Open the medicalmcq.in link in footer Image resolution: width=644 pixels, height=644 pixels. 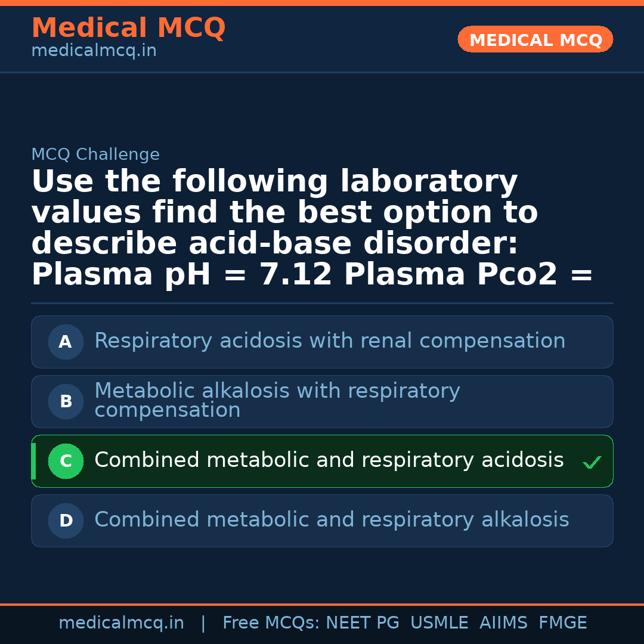pyautogui.click(x=121, y=623)
